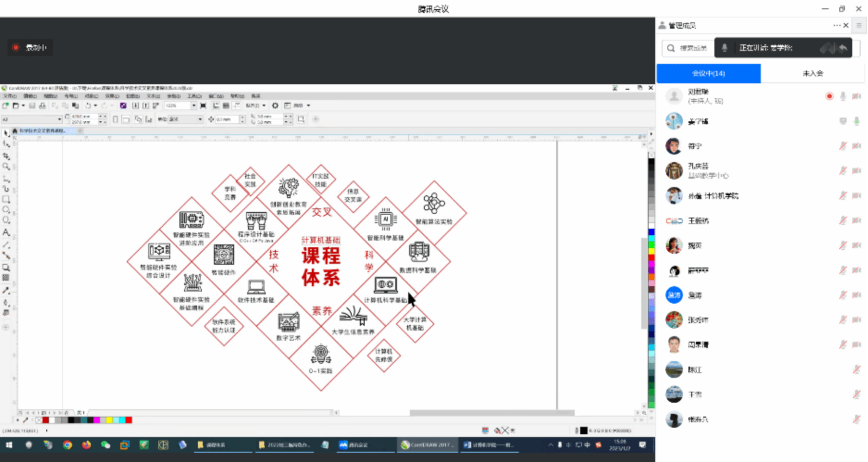Toggle microphone for participant 王毅航

tap(843, 221)
